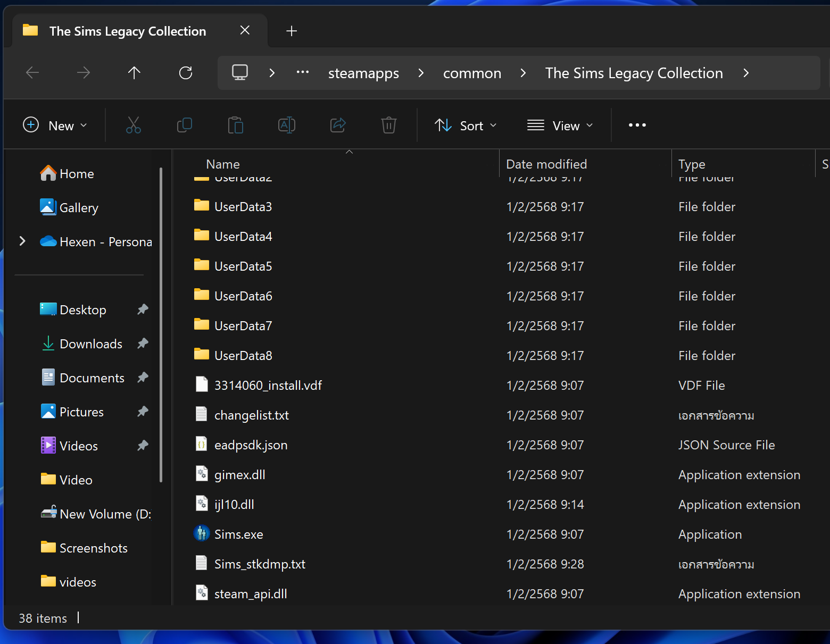Navigate to common breadcrumb
Screen dimensions: 830x644
pyautogui.click(x=472, y=73)
